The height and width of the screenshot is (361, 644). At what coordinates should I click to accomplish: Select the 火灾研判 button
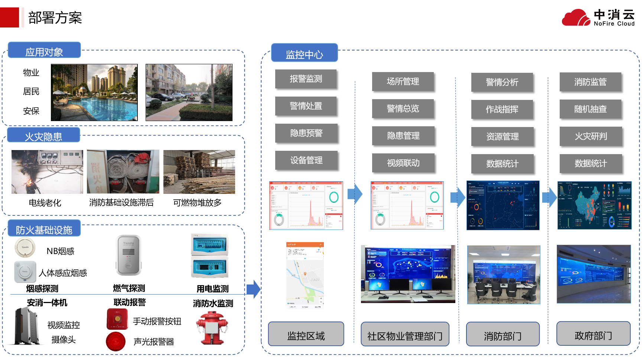tap(591, 136)
